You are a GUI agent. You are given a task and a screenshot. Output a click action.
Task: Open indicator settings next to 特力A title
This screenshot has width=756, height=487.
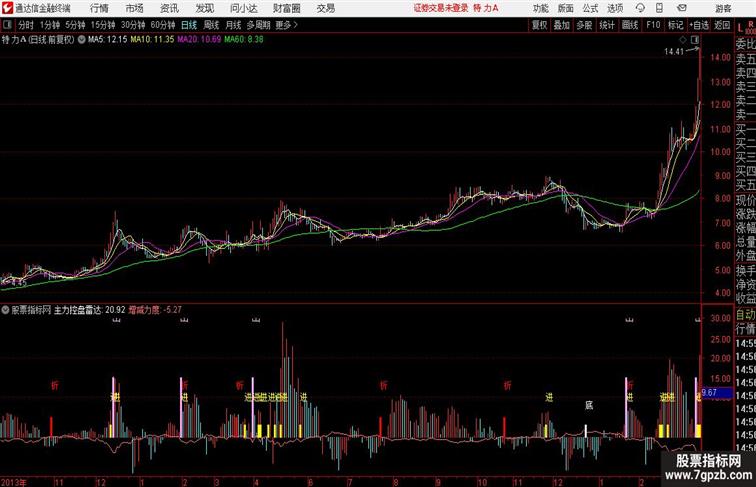[81, 40]
